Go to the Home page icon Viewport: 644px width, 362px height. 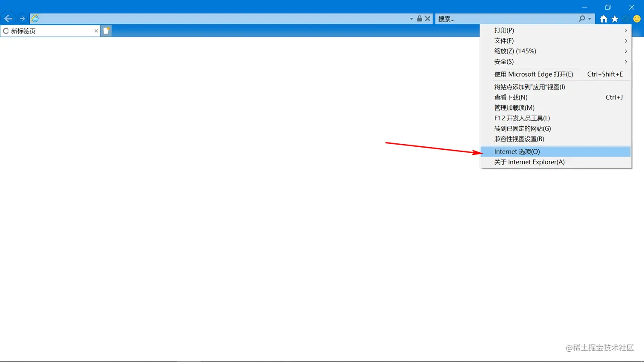click(604, 19)
